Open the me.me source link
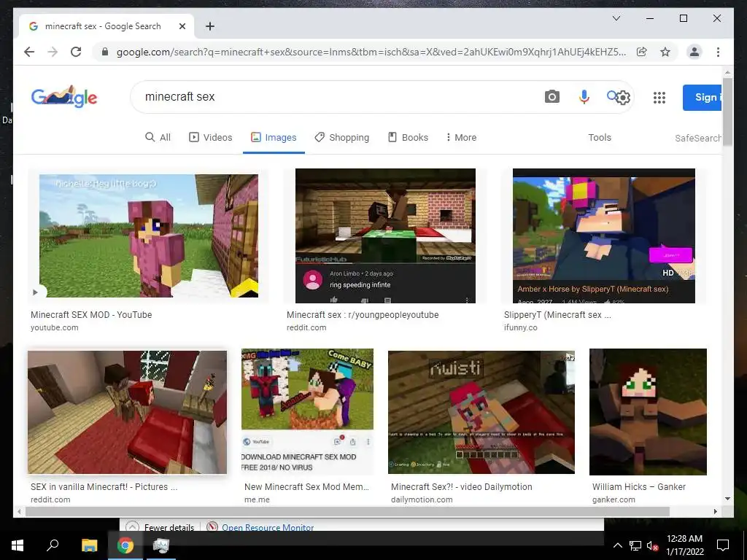Screen dimensions: 747x560 257,499
